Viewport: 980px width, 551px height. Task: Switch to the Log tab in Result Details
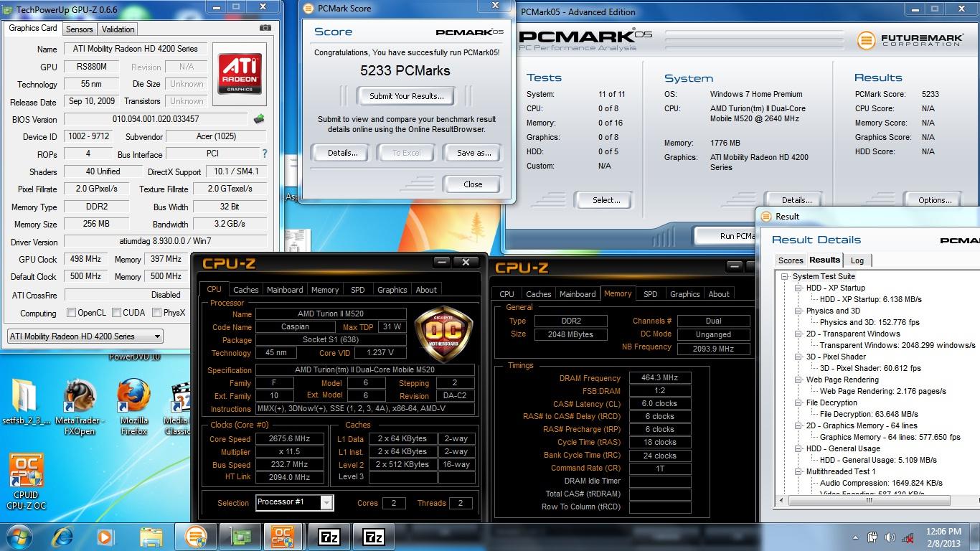coord(857,260)
